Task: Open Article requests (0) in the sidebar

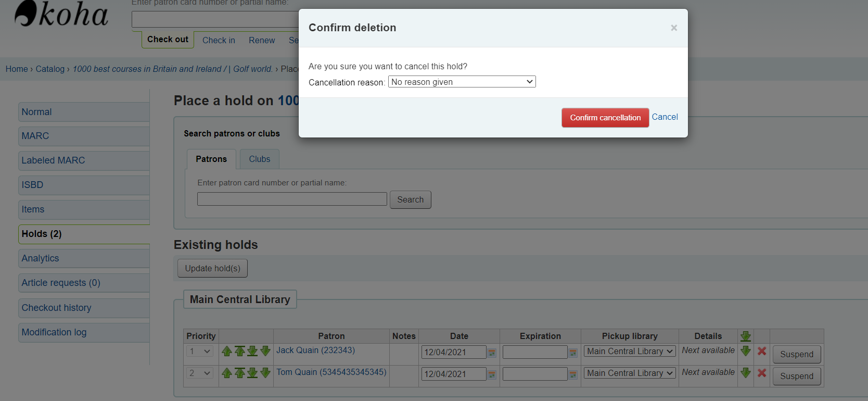Action: pyautogui.click(x=84, y=283)
